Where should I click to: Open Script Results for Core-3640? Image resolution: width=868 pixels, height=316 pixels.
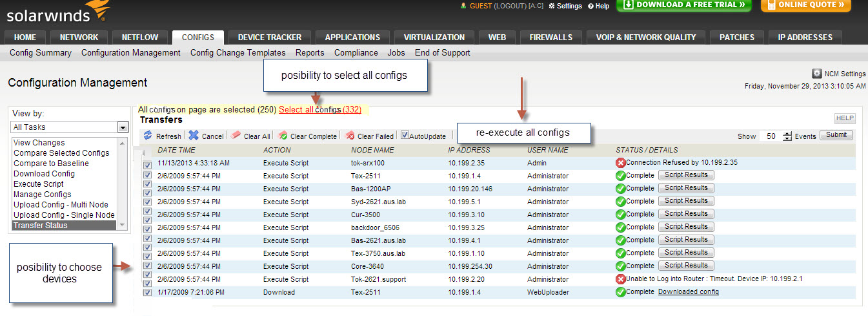pos(687,266)
